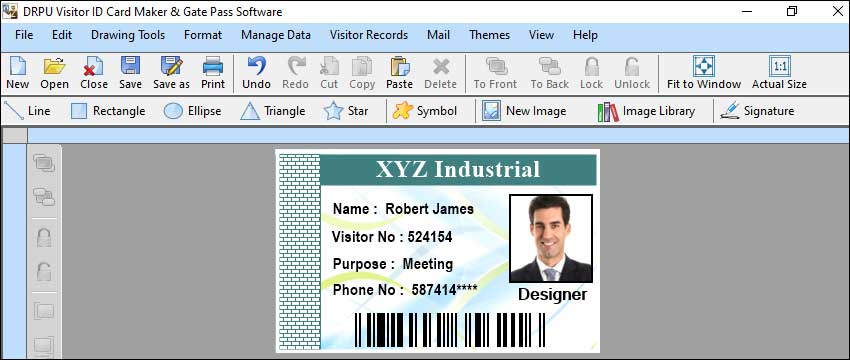Open the Mail menu
Screen dimensions: 850x360
pos(439,35)
